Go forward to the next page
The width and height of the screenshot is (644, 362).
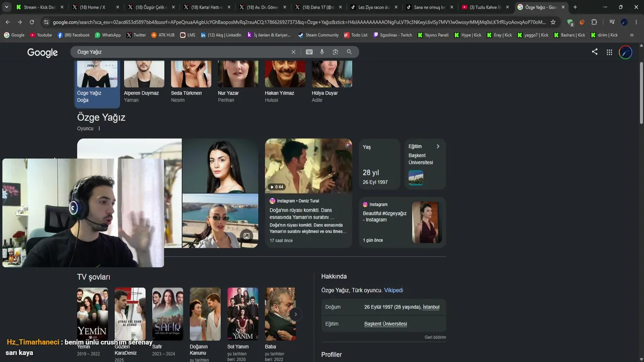point(20,22)
